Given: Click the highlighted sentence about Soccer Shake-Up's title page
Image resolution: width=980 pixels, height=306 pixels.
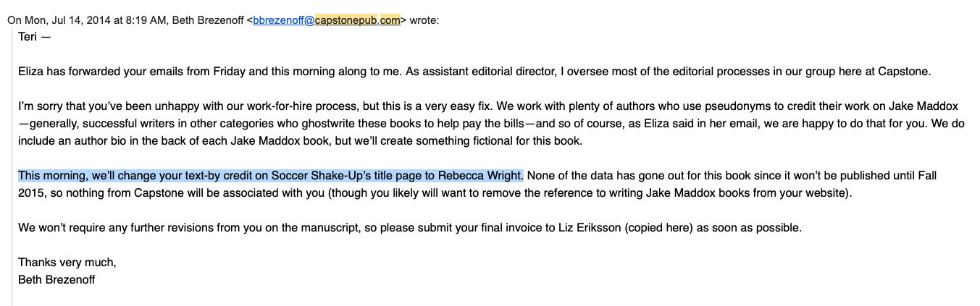Looking at the screenshot, I should (270, 175).
